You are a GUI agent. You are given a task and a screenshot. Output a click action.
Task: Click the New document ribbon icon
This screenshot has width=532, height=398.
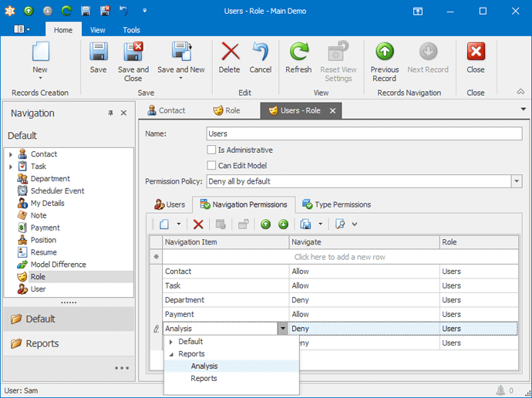[40, 53]
